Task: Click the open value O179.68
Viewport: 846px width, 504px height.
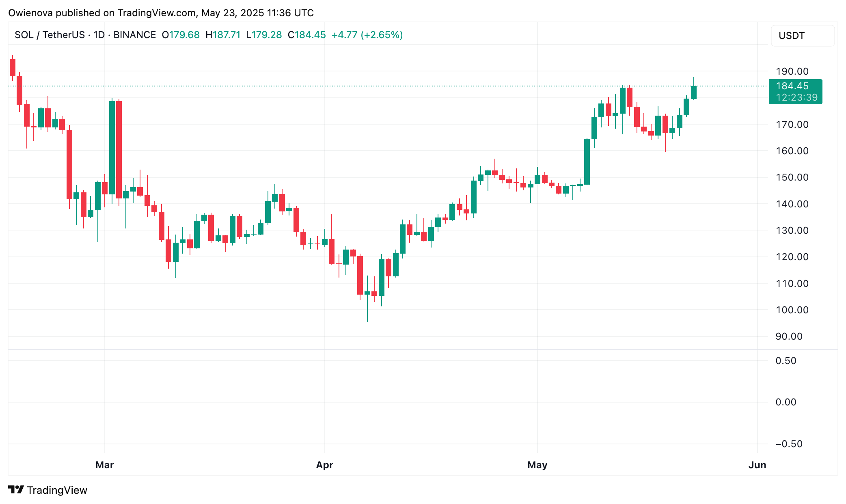Action: tap(181, 35)
